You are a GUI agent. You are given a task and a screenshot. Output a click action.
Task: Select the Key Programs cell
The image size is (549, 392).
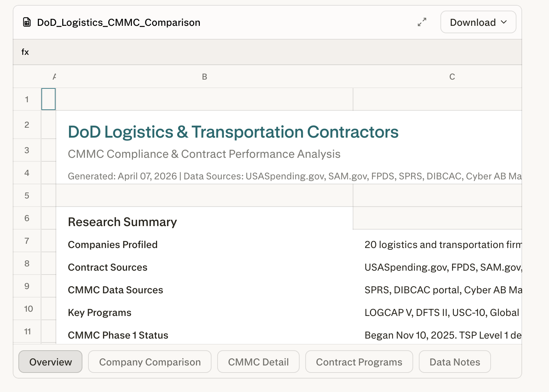click(99, 313)
